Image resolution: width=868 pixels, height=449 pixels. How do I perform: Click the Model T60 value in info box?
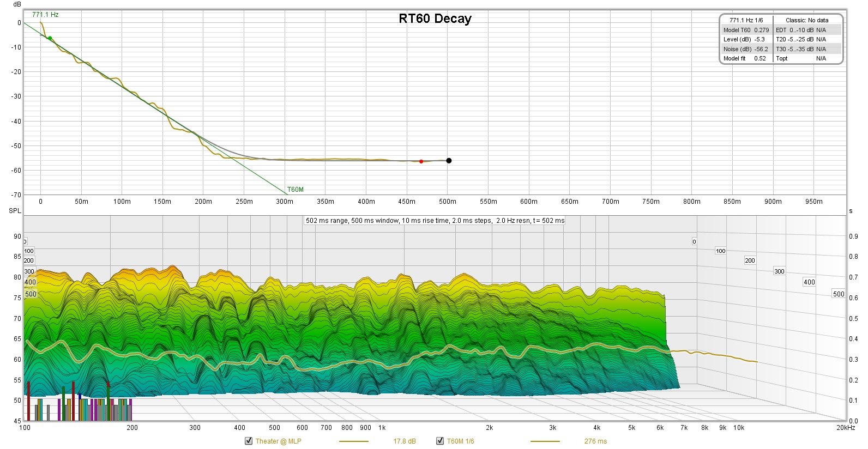pos(761,30)
